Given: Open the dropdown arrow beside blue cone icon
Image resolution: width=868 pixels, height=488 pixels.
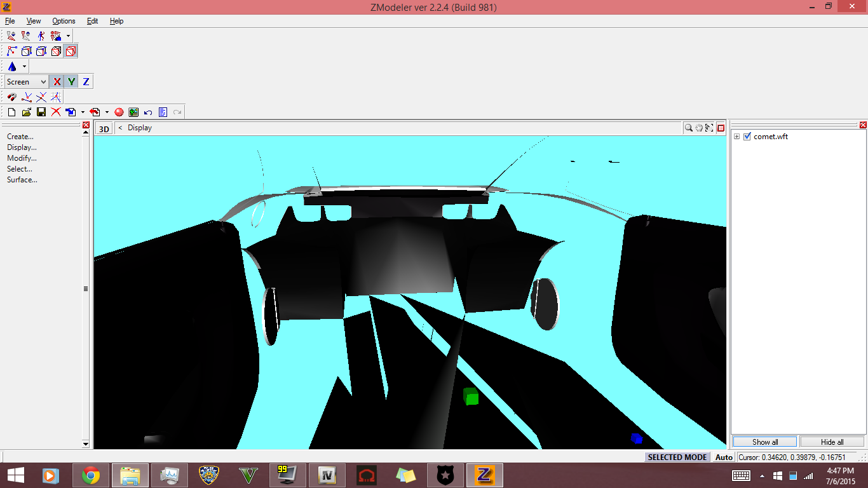Looking at the screenshot, I should coord(24,67).
